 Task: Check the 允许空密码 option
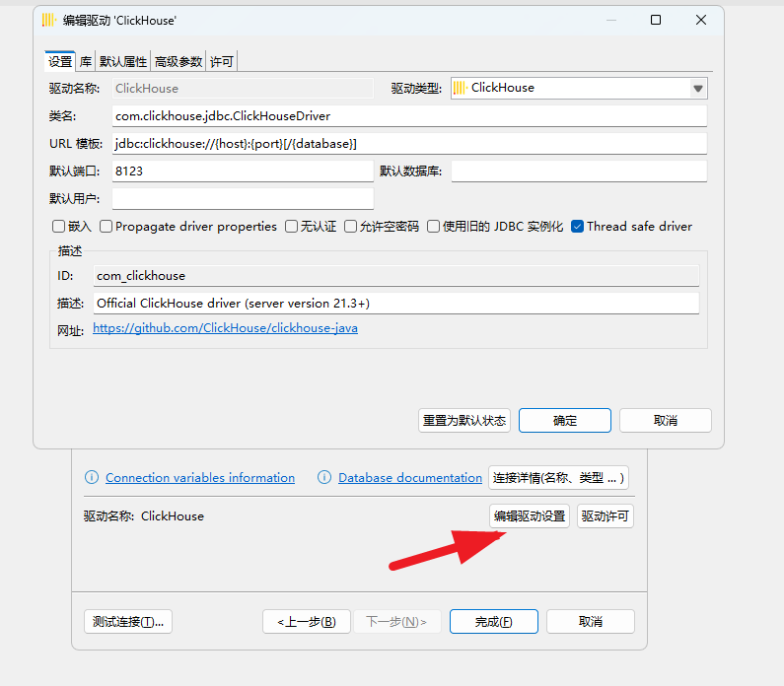pyautogui.click(x=350, y=227)
